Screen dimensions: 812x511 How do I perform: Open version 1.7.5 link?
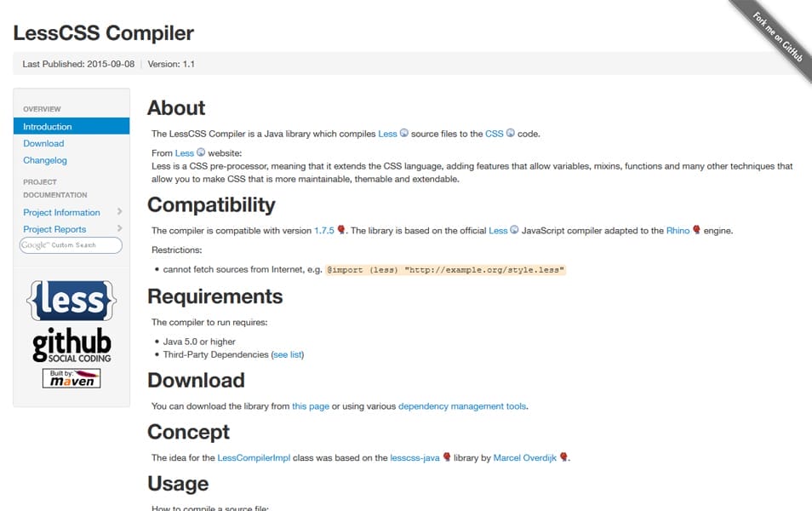click(x=324, y=231)
